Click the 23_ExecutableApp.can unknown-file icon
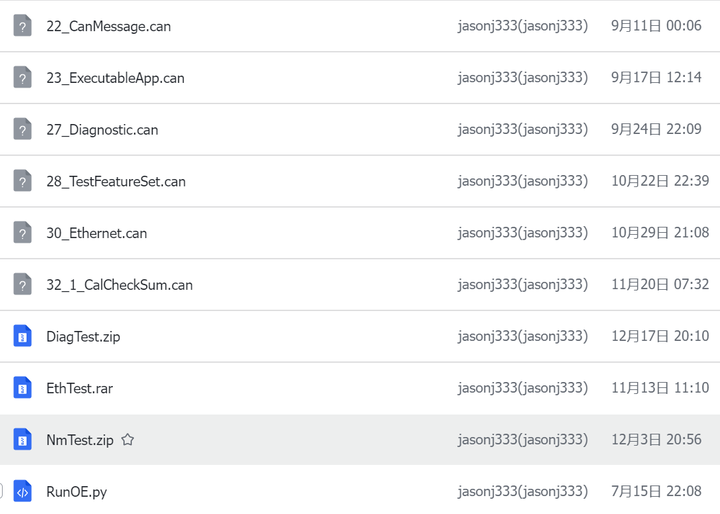 click(x=22, y=78)
